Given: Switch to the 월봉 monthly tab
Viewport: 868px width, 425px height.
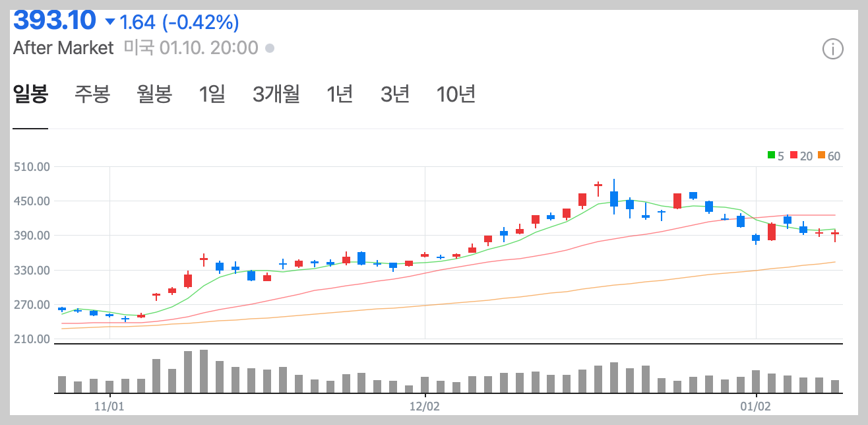Looking at the screenshot, I should [154, 94].
